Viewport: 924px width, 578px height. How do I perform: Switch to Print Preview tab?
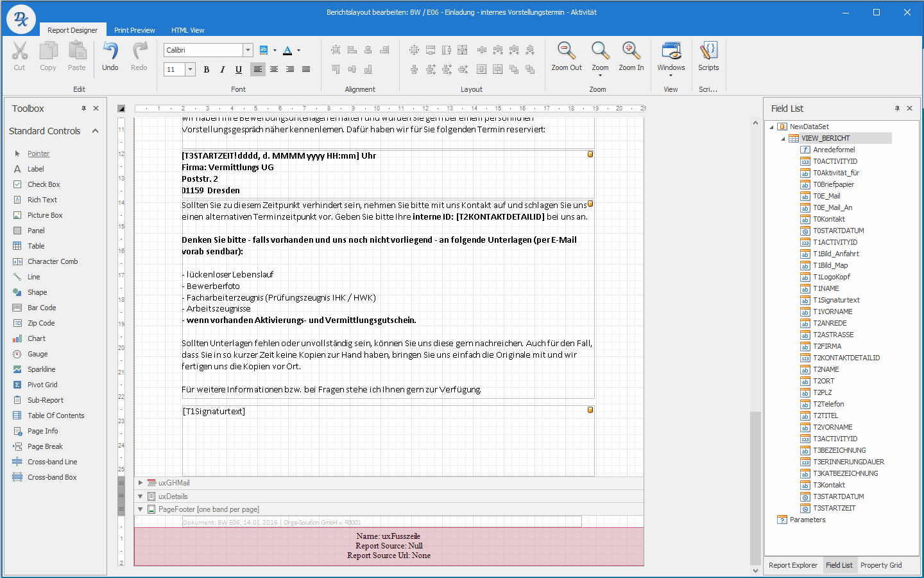click(135, 30)
